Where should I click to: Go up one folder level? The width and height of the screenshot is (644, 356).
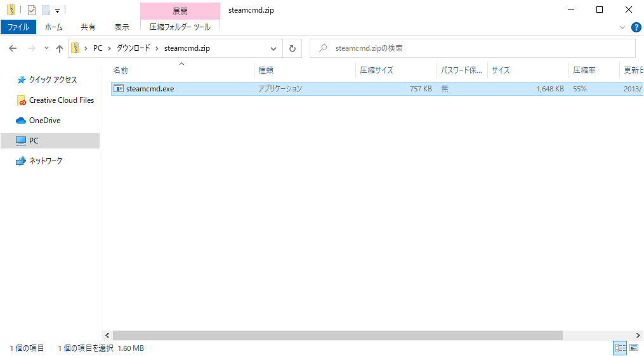(x=60, y=48)
